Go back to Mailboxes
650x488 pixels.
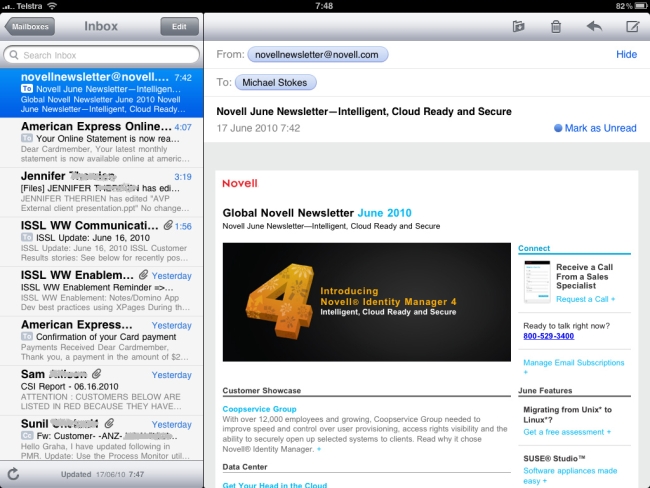[29, 27]
